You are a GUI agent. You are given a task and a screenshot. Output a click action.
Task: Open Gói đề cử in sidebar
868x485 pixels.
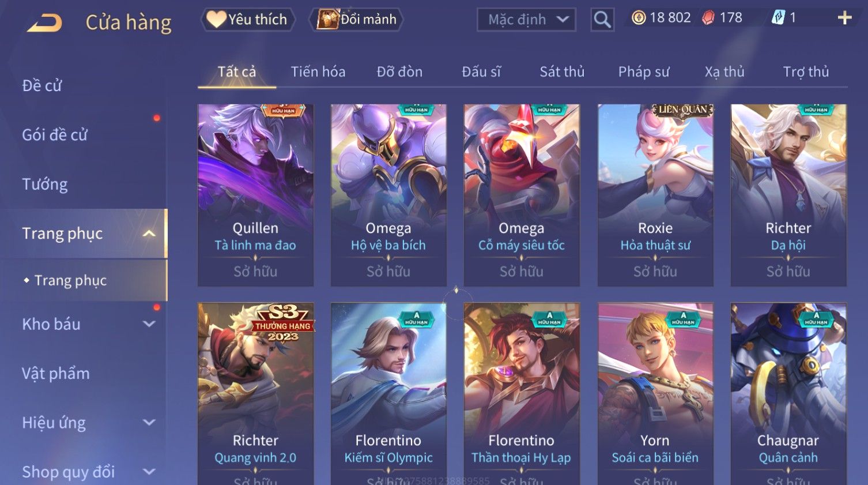tap(55, 135)
